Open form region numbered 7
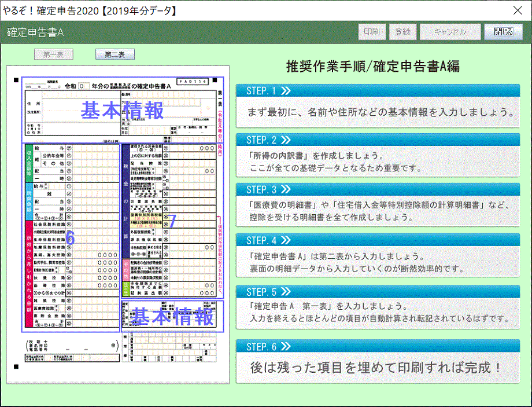Viewport: 532px width, 407px height. pyautogui.click(x=172, y=221)
